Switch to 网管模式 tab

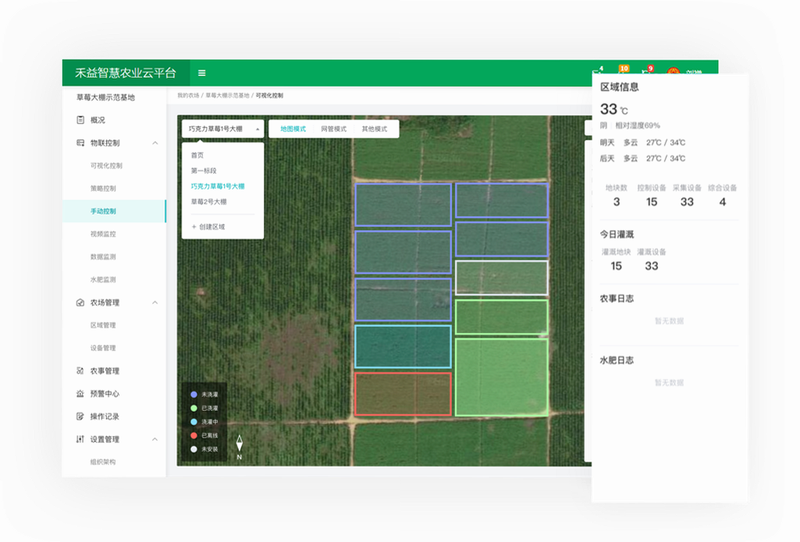tap(334, 129)
